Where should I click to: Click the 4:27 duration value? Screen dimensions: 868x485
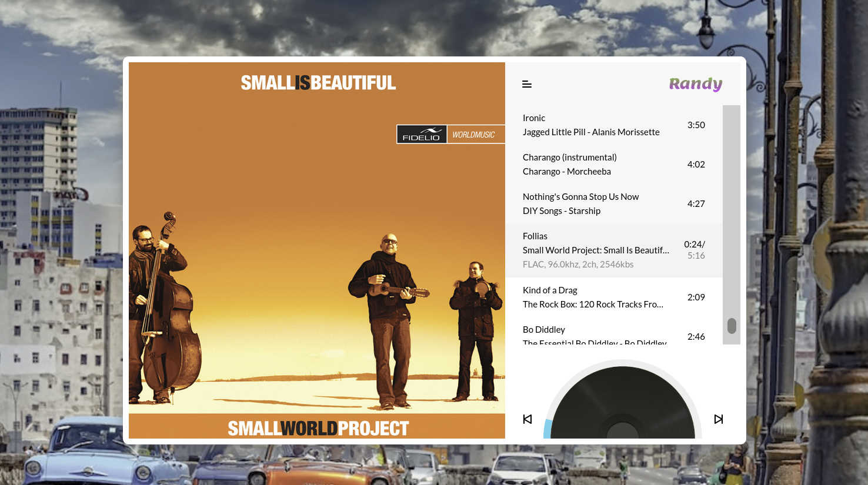coord(696,204)
